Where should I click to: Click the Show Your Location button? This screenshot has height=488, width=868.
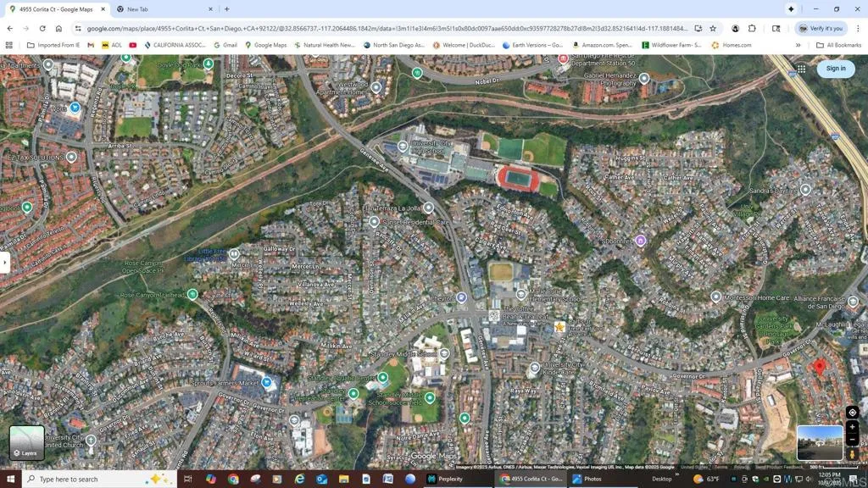pos(852,413)
